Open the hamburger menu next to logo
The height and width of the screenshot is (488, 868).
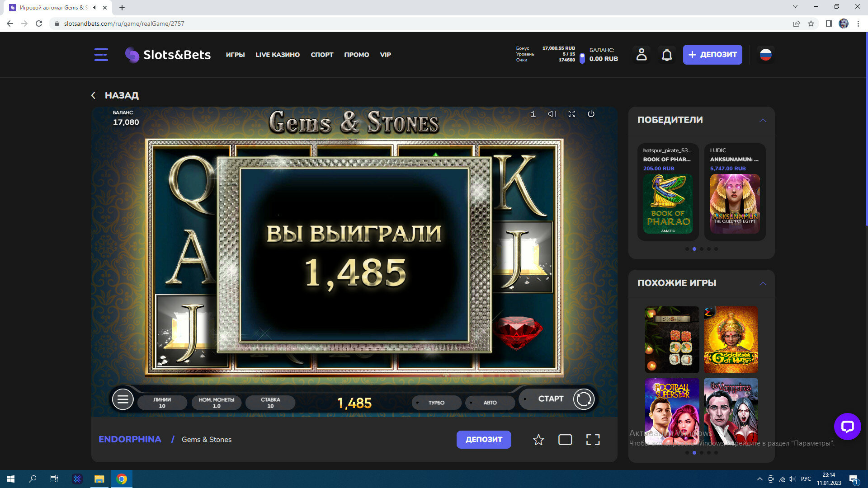click(101, 55)
